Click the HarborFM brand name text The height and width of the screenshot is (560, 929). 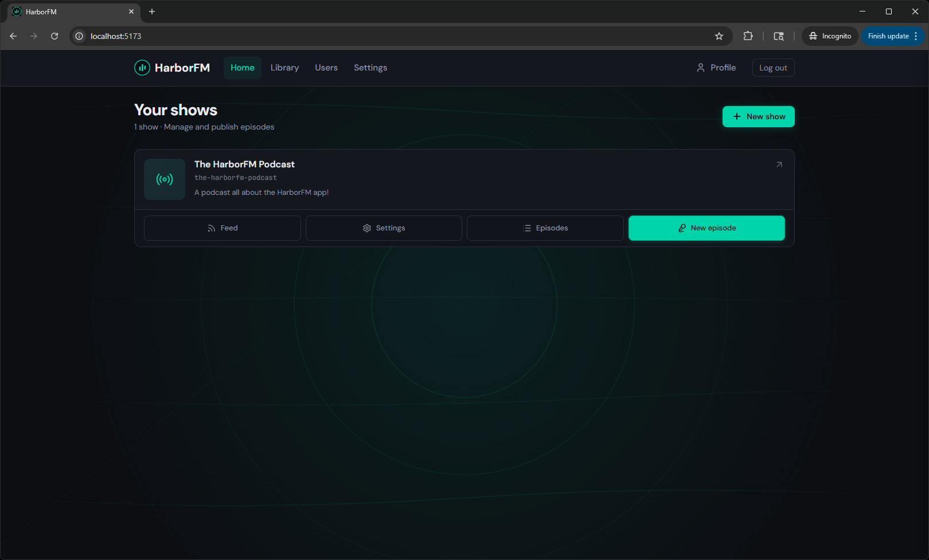tap(182, 68)
